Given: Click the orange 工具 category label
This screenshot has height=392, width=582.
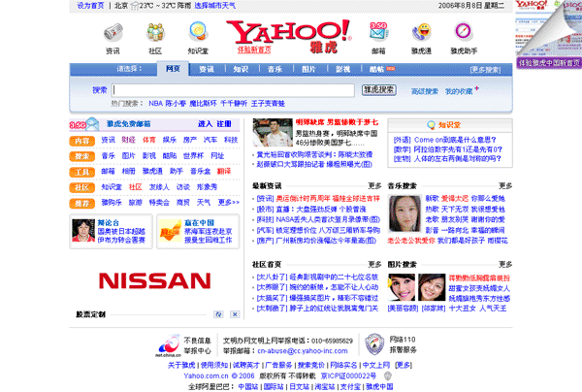Looking at the screenshot, I should 82,173.
